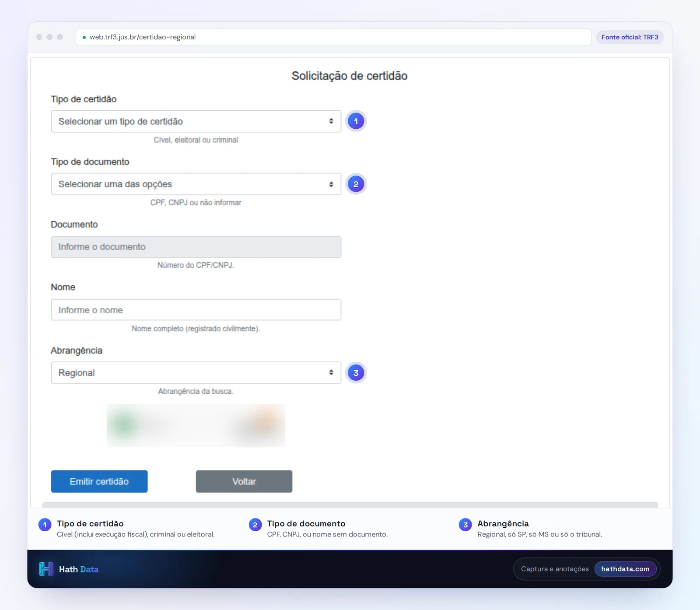Click the Informe o documento field
This screenshot has width=700, height=610.
pyautogui.click(x=196, y=247)
